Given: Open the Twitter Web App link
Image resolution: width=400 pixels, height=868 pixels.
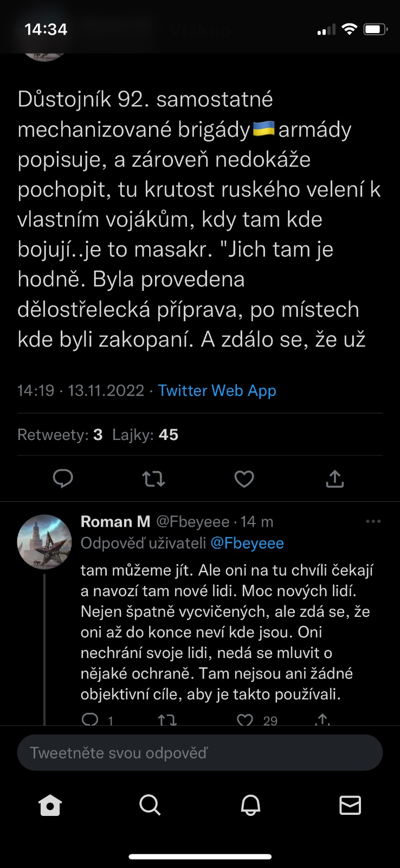Looking at the screenshot, I should [217, 391].
